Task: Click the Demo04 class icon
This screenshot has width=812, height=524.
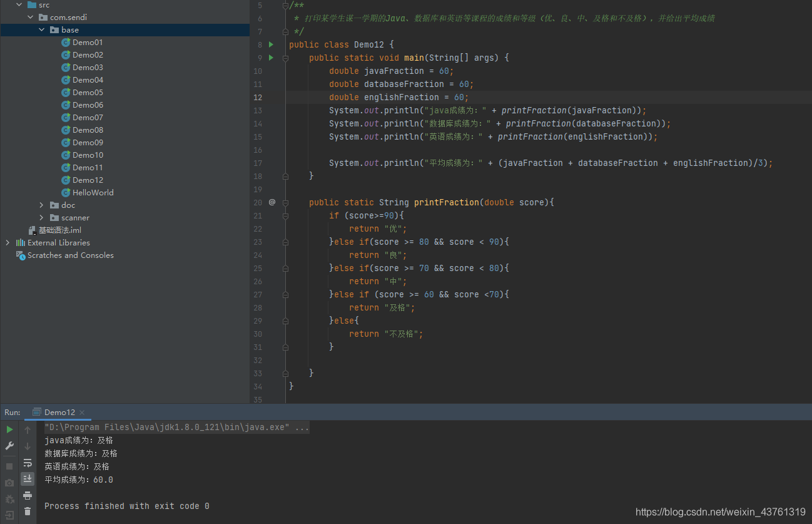Action: coord(66,80)
